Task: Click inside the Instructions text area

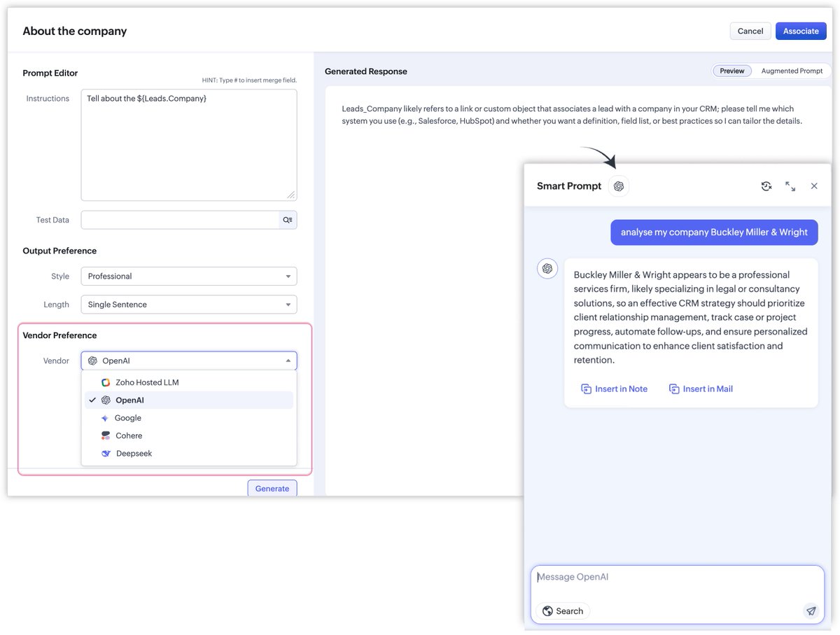Action: (x=189, y=145)
